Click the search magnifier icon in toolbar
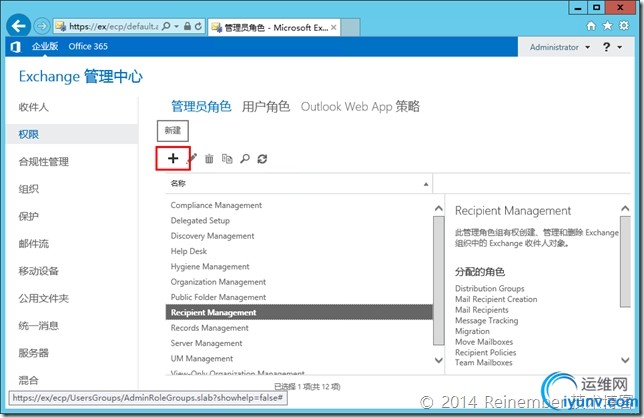Viewport: 644px width, 418px height. click(x=245, y=158)
